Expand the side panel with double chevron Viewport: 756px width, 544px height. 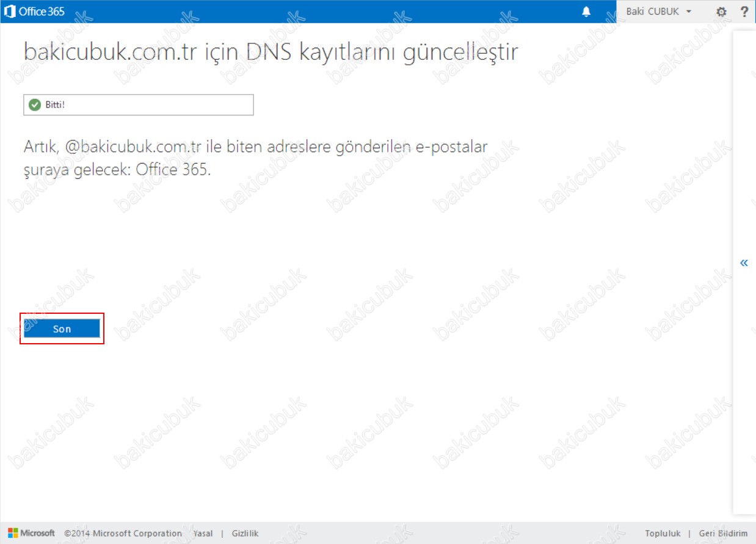744,263
